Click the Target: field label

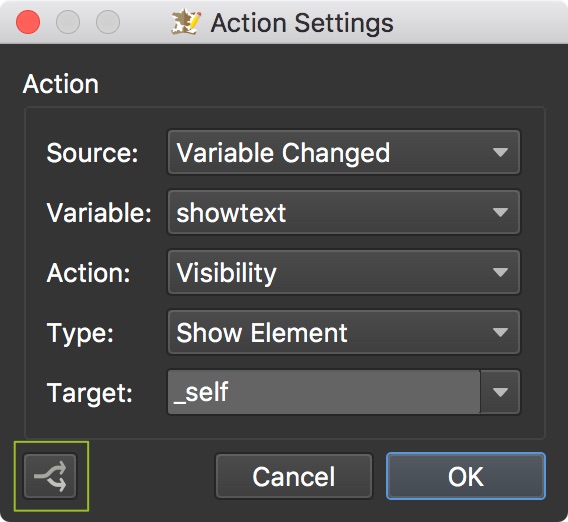pyautogui.click(x=90, y=393)
